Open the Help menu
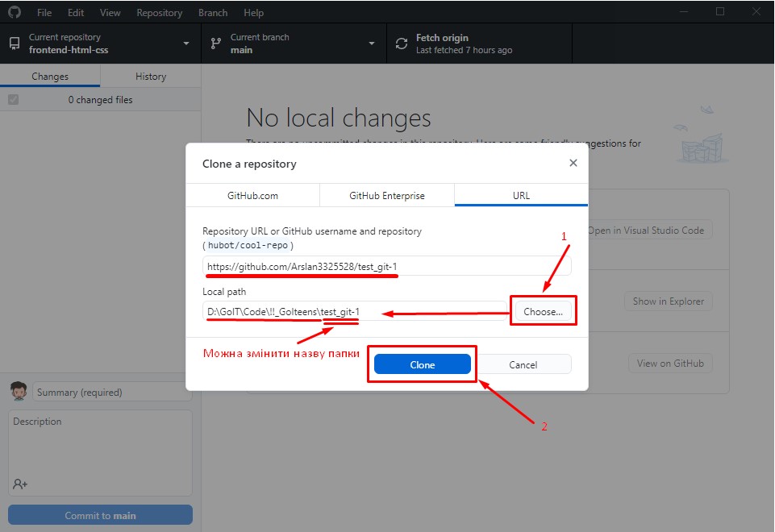 click(x=253, y=12)
